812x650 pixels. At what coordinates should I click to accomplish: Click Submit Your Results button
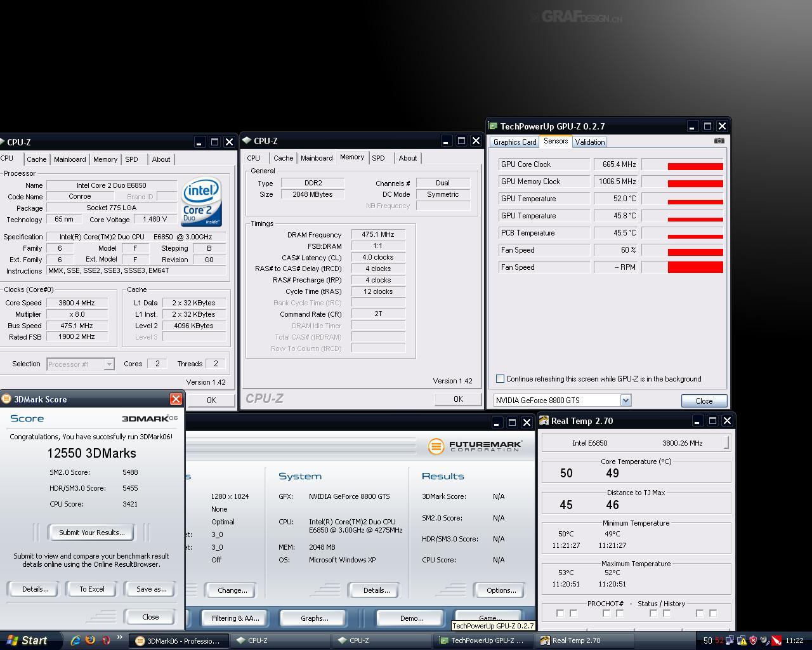click(x=92, y=533)
